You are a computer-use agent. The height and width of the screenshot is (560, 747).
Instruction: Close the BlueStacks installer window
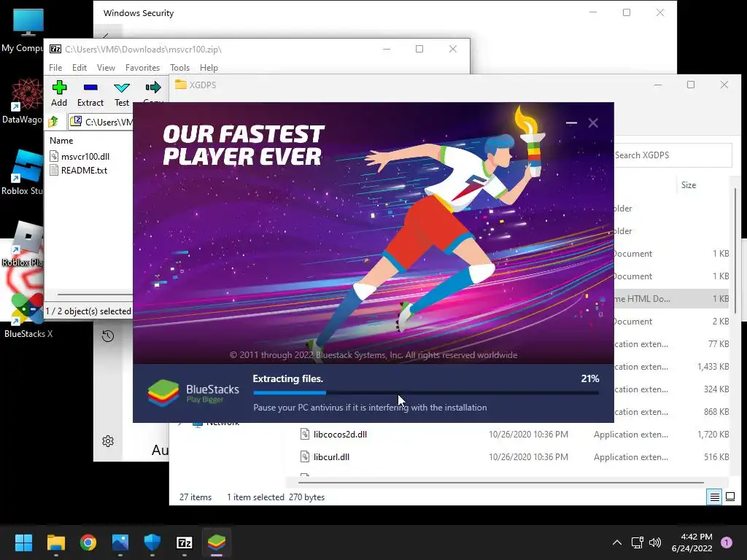(x=593, y=122)
